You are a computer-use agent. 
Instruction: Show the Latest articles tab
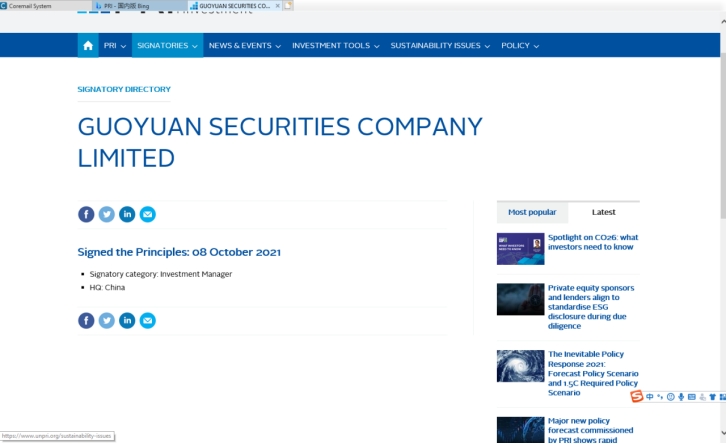pyautogui.click(x=604, y=212)
